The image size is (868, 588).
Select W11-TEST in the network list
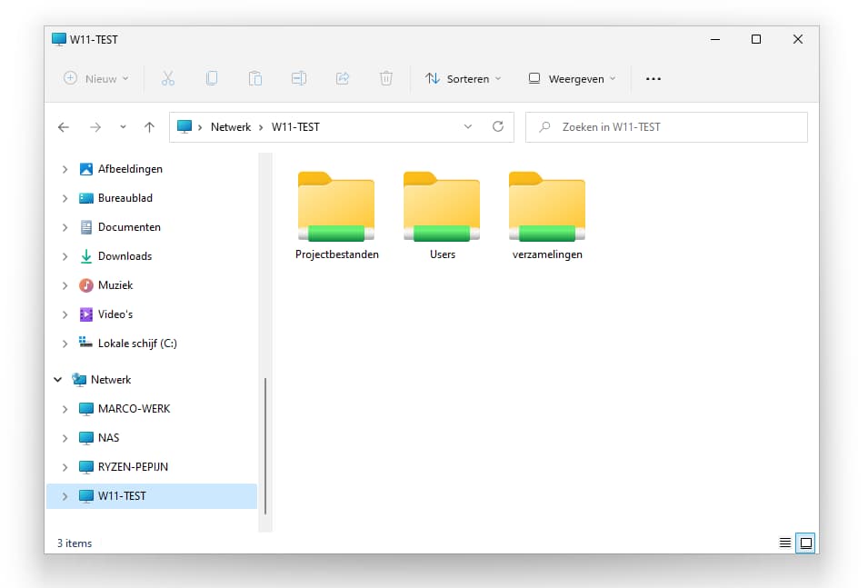[x=152, y=496]
